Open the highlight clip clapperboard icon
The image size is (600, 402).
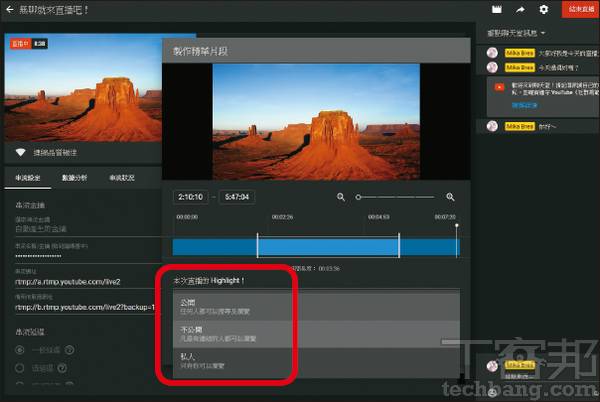(x=496, y=10)
